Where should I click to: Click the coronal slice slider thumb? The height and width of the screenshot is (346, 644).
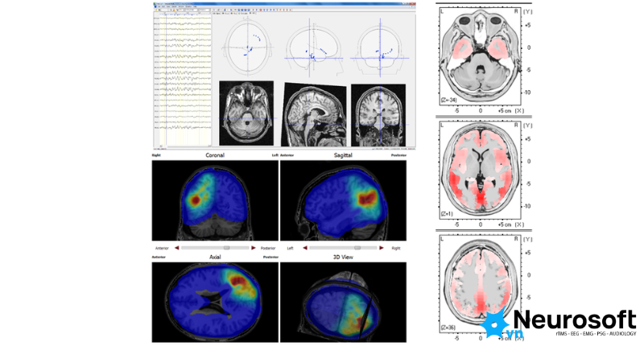[x=226, y=248]
